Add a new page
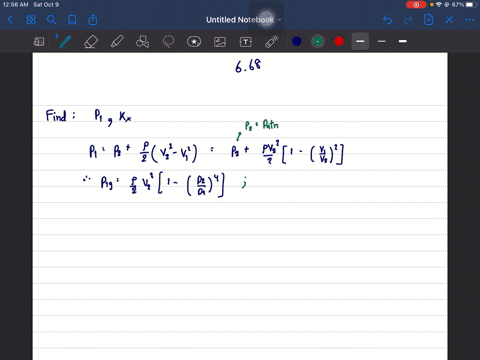Image resolution: width=480 pixels, height=360 pixels. point(429,20)
